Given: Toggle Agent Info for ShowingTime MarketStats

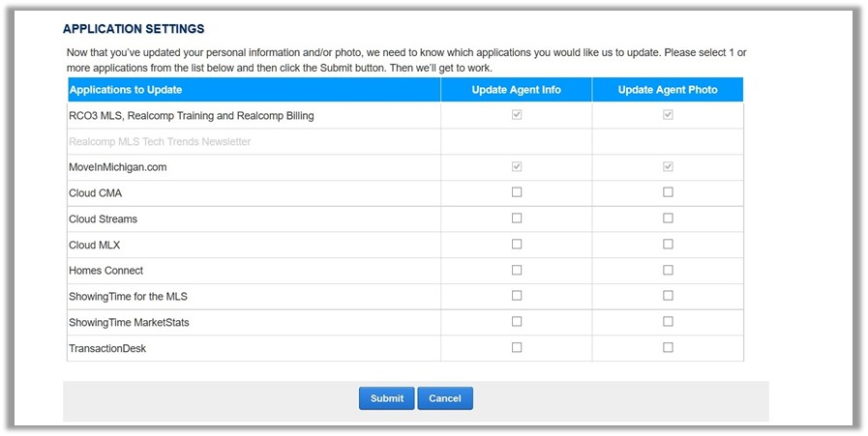Looking at the screenshot, I should 517,322.
